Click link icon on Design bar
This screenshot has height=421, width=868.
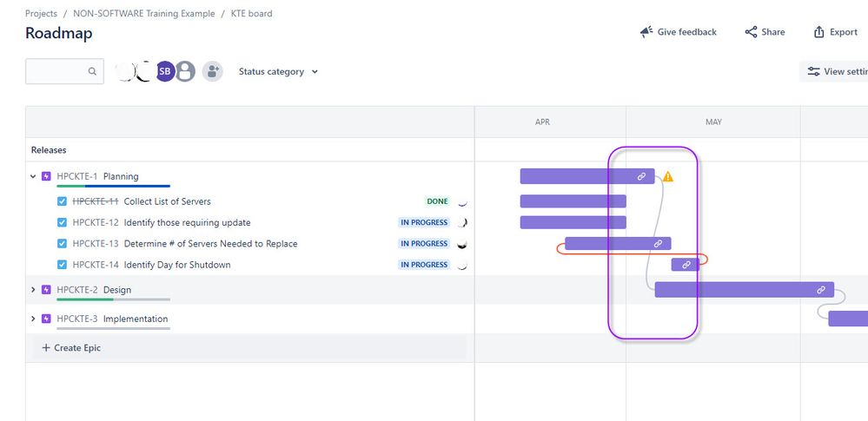click(821, 290)
